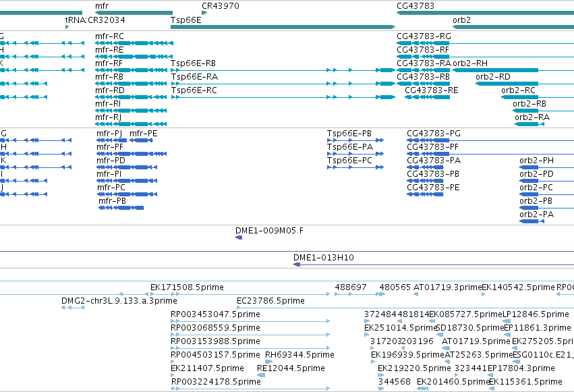574x392 pixels.
Task: Select transcript mfr-RD
Action: point(131,97)
